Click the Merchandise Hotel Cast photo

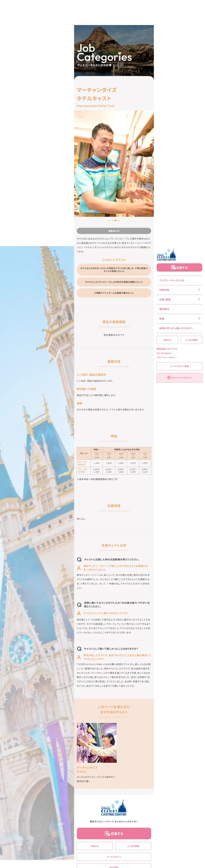pyautogui.click(x=114, y=163)
